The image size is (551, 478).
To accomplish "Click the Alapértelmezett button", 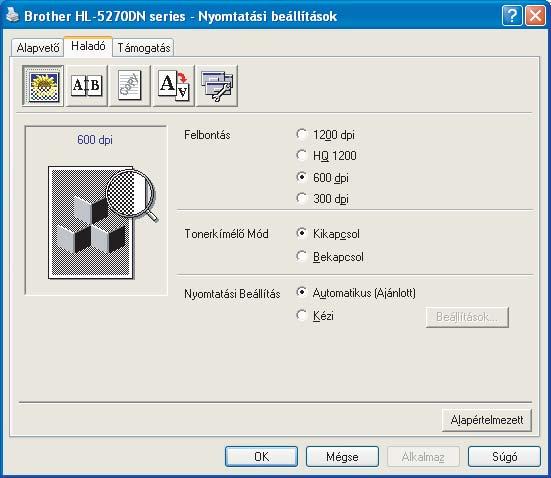I will point(487,420).
